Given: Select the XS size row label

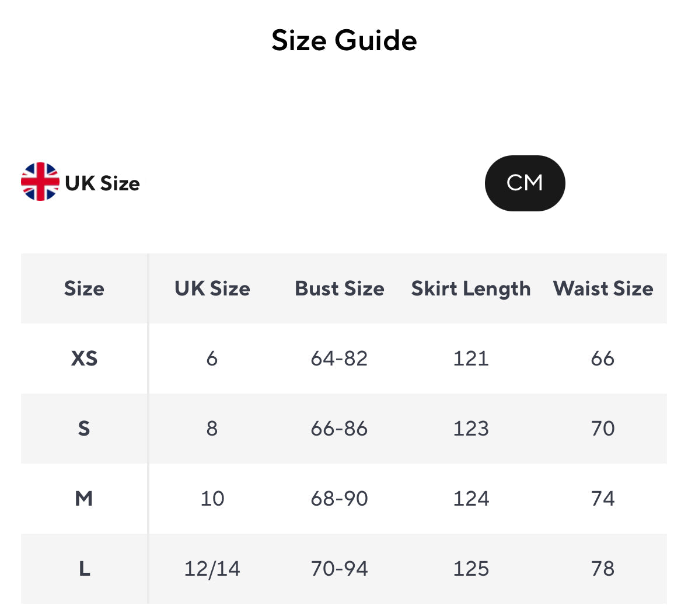Looking at the screenshot, I should click(84, 359).
